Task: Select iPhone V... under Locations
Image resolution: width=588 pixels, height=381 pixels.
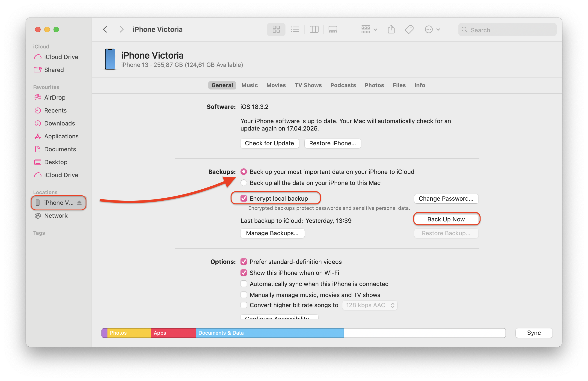Action: coord(59,202)
